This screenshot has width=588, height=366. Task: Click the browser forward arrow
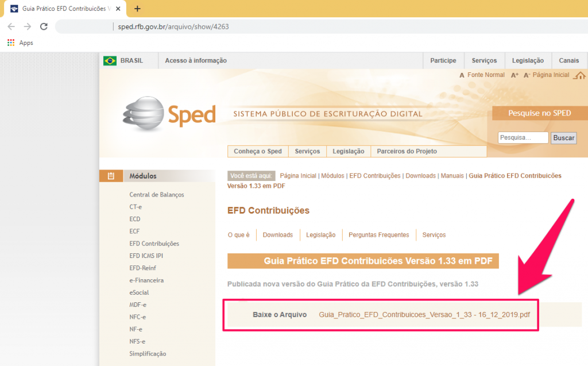[28, 27]
